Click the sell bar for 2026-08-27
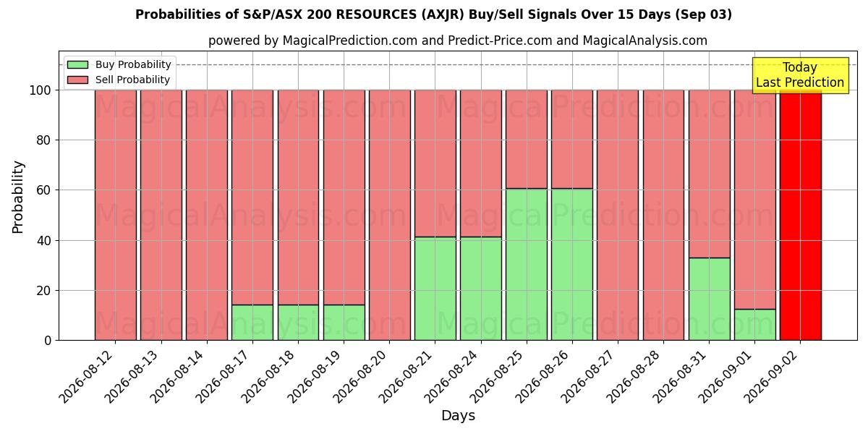This screenshot has width=868, height=434. [618, 215]
